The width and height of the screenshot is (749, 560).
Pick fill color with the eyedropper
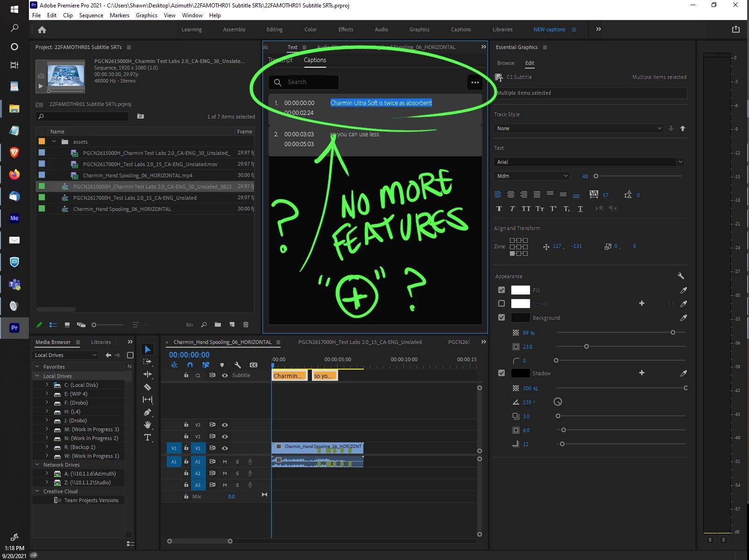(x=684, y=290)
